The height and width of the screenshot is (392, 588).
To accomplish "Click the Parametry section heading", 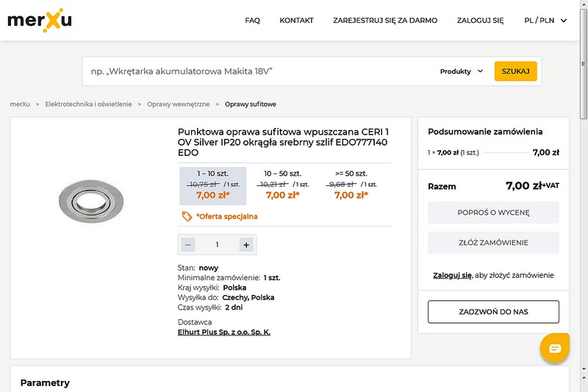I will click(x=45, y=383).
